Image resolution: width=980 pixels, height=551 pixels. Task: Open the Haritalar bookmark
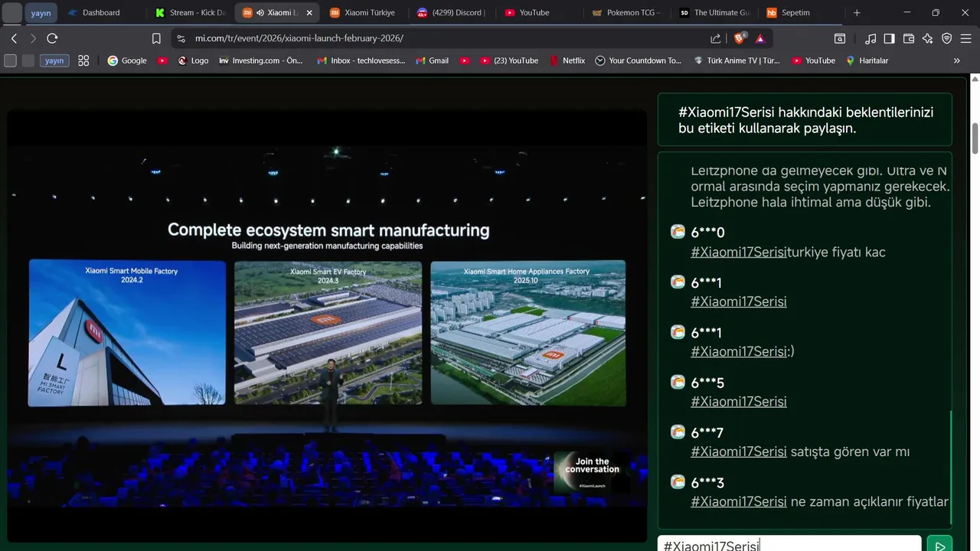point(867,60)
